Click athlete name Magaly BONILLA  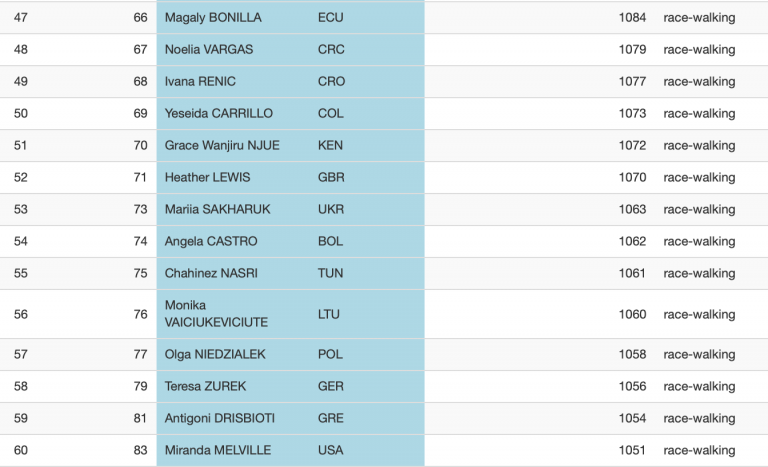coord(213,18)
